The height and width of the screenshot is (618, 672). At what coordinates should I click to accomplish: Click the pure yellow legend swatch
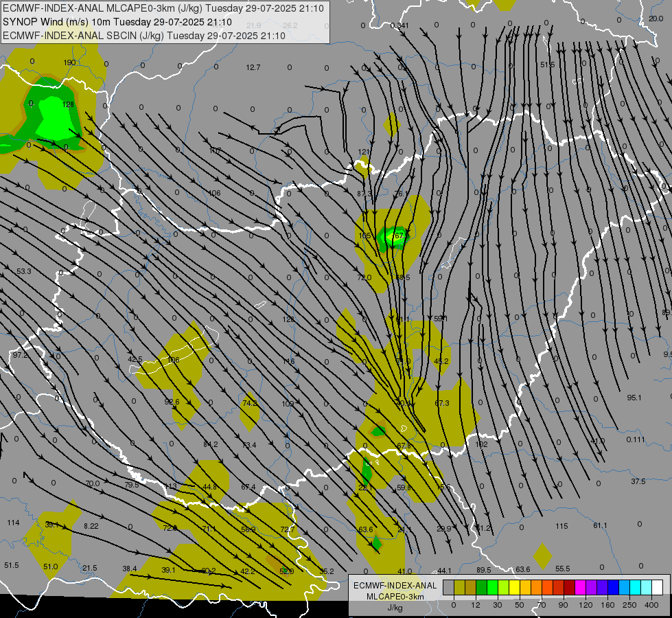click(514, 588)
